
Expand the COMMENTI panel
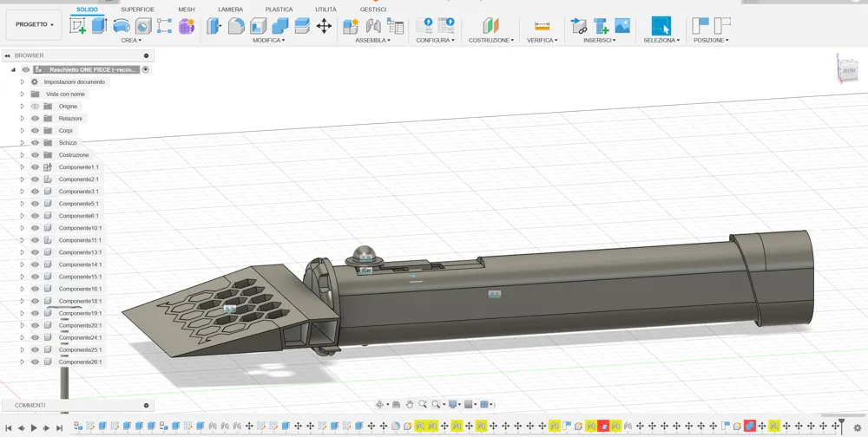coord(146,406)
